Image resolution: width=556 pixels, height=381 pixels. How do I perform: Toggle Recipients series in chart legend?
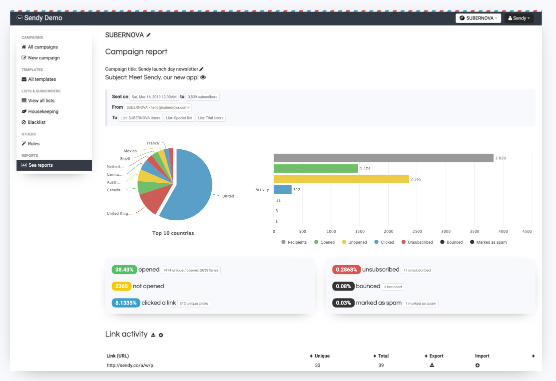[x=294, y=242]
